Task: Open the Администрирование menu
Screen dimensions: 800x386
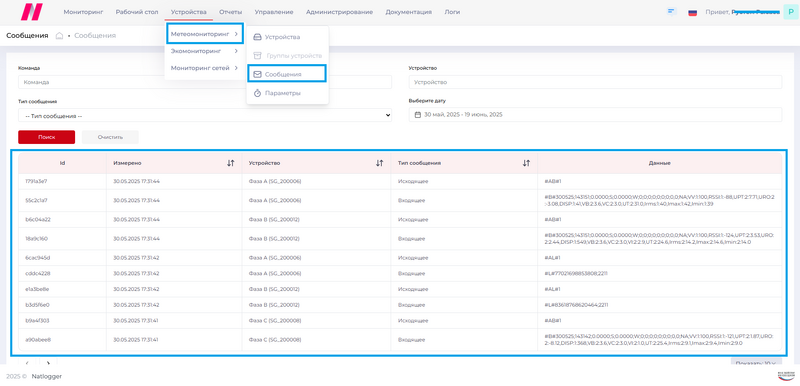Action: [x=339, y=12]
